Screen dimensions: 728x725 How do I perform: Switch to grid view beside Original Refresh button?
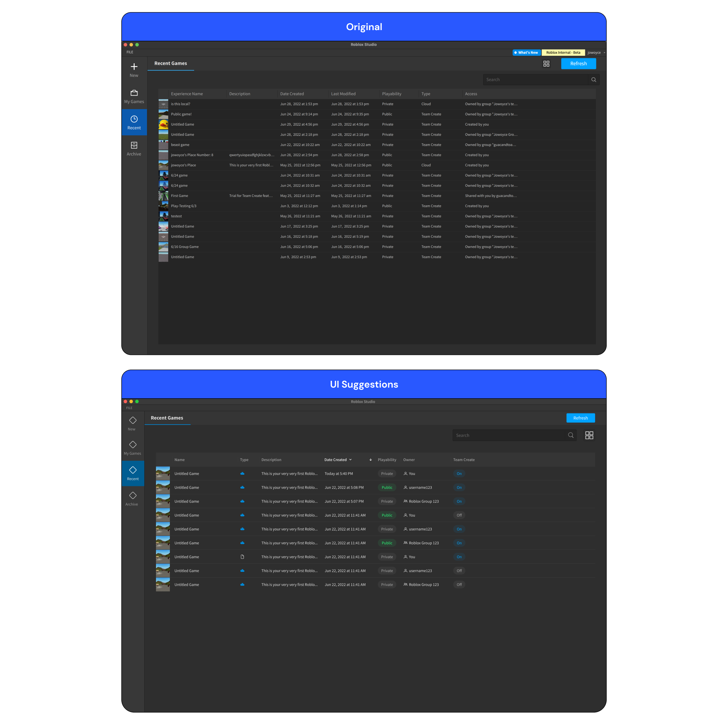click(546, 64)
